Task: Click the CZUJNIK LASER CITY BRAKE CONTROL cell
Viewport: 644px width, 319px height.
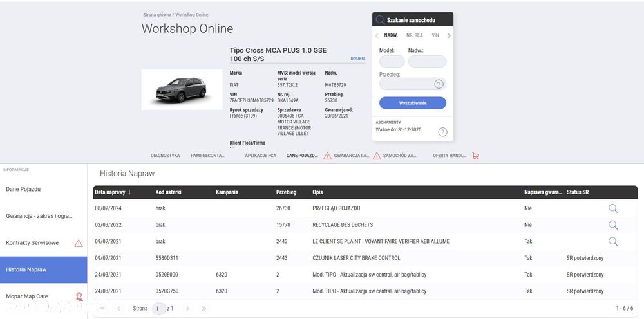Action: (356, 258)
